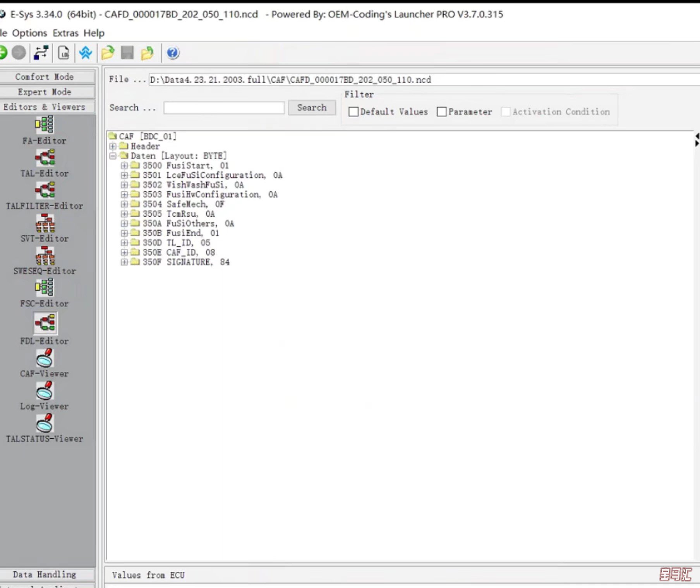The height and width of the screenshot is (588, 700).
Task: Click the blue double-arrow toolbar icon
Action: pos(86,53)
